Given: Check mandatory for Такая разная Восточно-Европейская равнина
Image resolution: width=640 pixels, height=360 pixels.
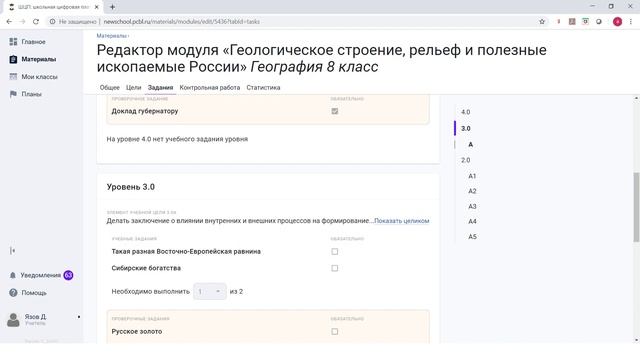Looking at the screenshot, I should click(x=335, y=251).
